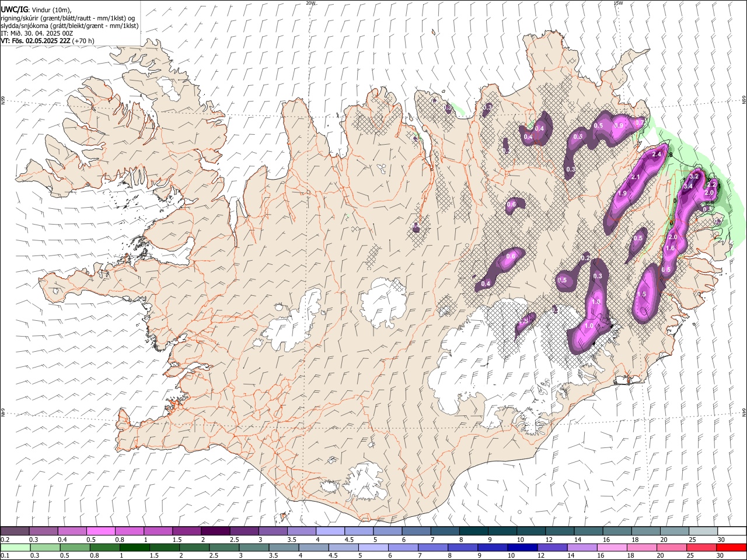This screenshot has width=747, height=560.
Task: Pick the upper scale swatch between 0.2 and 0.3
Action: point(15,531)
